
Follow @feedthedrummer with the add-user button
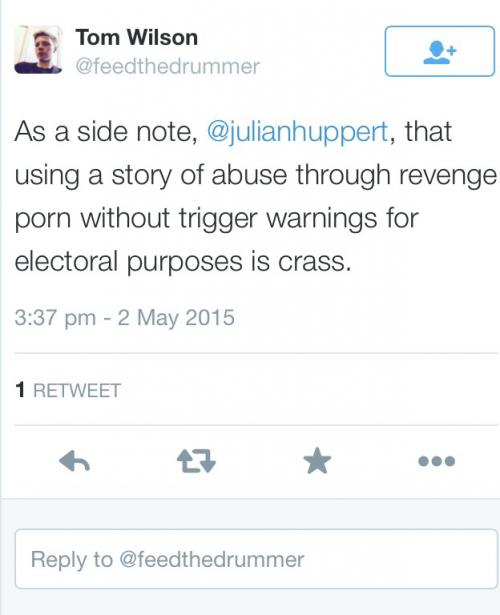[440, 51]
